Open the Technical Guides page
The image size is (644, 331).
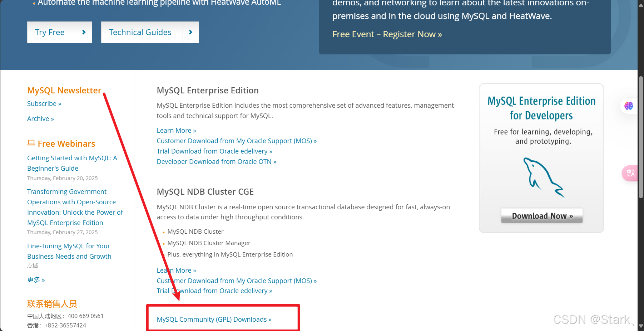pyautogui.click(x=140, y=32)
